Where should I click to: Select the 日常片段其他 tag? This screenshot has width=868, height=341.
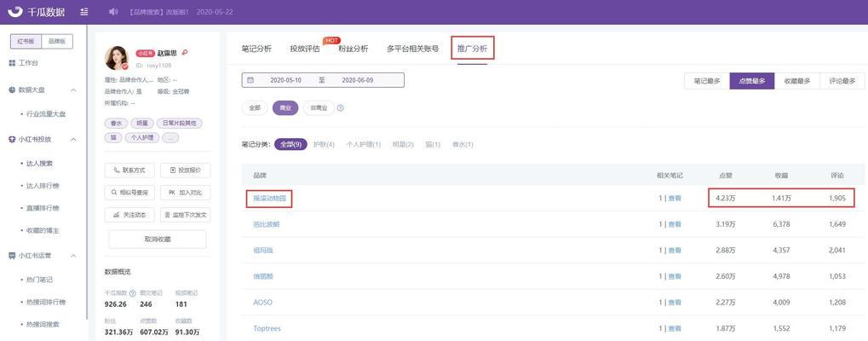tap(180, 124)
